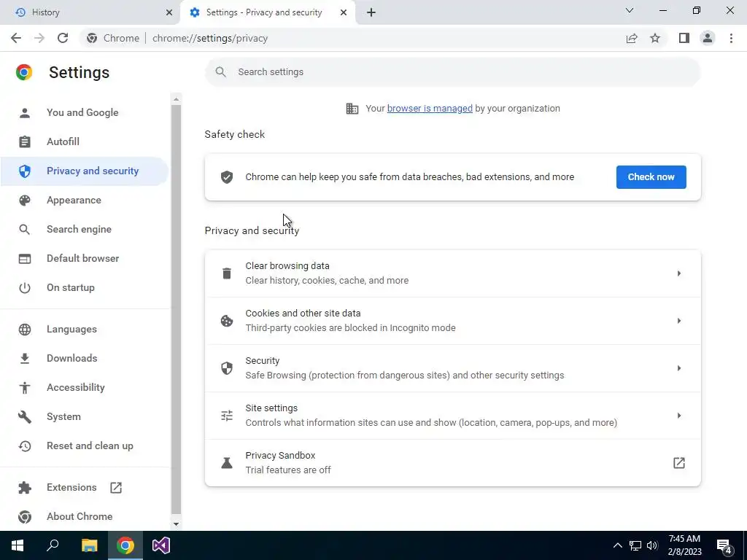Screen dimensions: 747x560
Task: Open Reset and clean up
Action: (85, 446)
